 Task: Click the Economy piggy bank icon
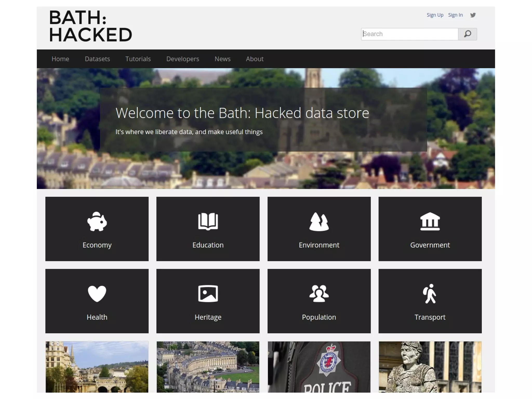point(97,221)
